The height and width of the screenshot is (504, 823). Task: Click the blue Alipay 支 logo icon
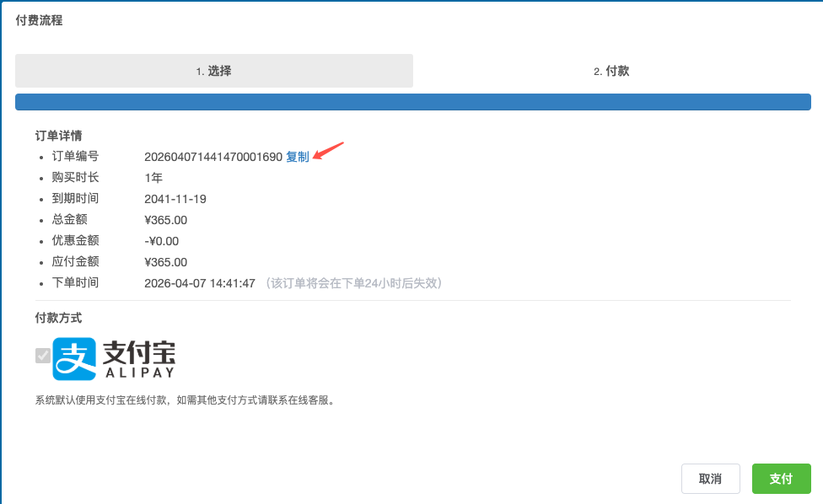[74, 359]
